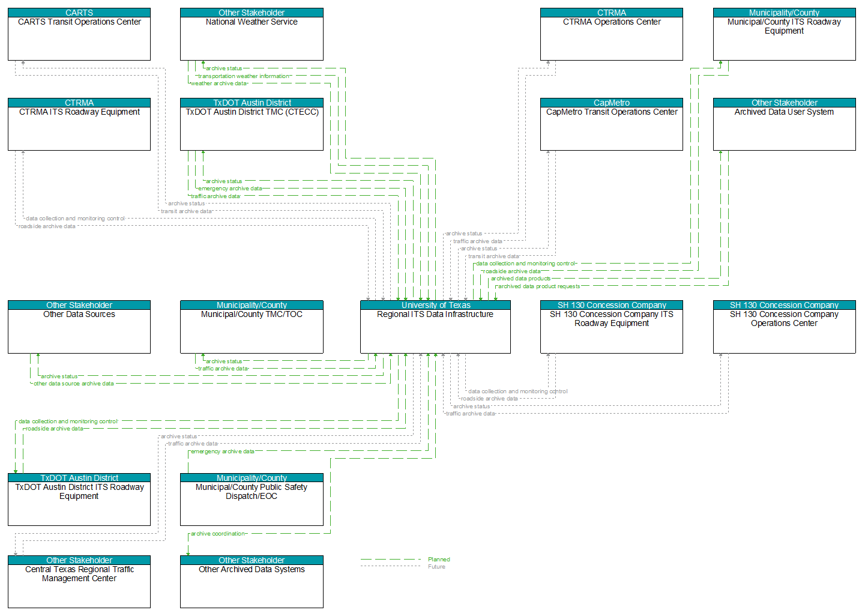
Task: Open TxDOT Austin District TMC (CTECC) node
Action: [x=252, y=124]
